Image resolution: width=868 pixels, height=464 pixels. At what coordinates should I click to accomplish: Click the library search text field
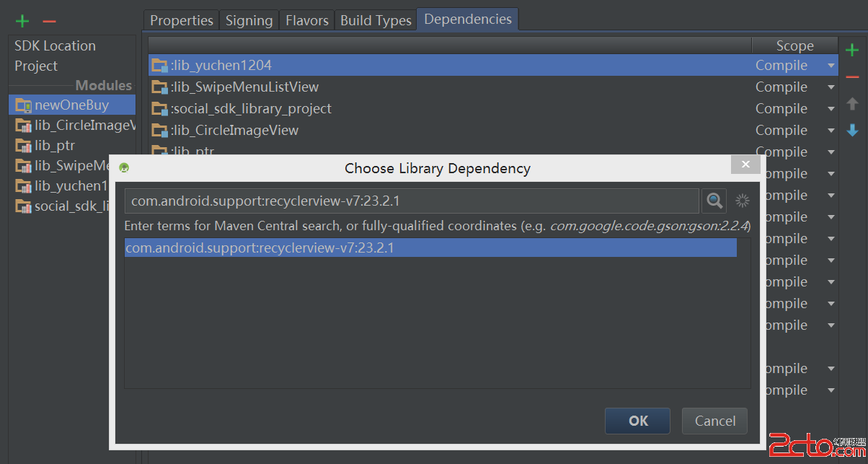411,201
